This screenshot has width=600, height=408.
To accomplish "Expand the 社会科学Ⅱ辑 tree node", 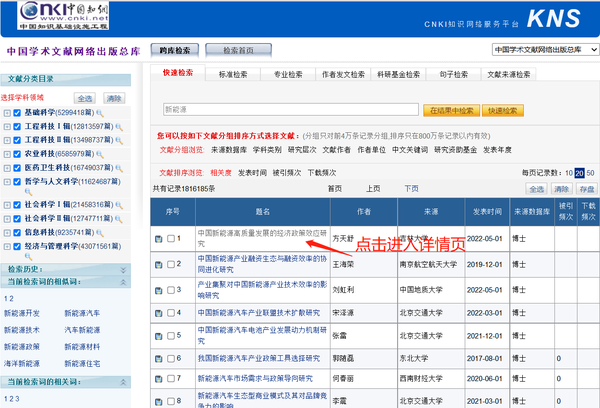I will 7,219.
